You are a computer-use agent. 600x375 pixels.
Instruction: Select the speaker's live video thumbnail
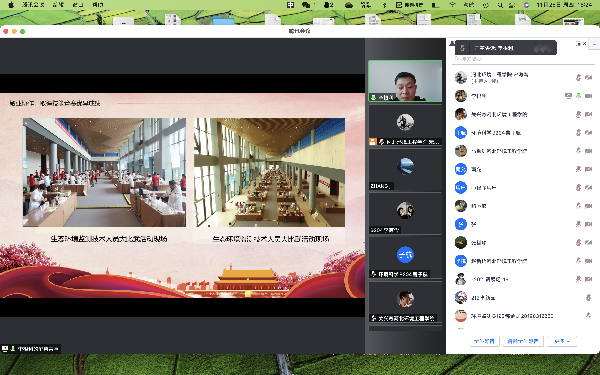405,81
